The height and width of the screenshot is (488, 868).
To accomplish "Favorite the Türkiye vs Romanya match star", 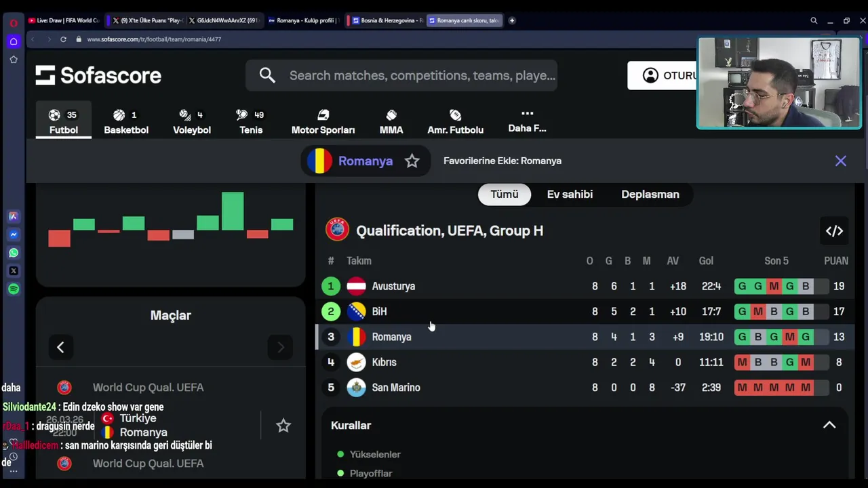I will (x=283, y=426).
